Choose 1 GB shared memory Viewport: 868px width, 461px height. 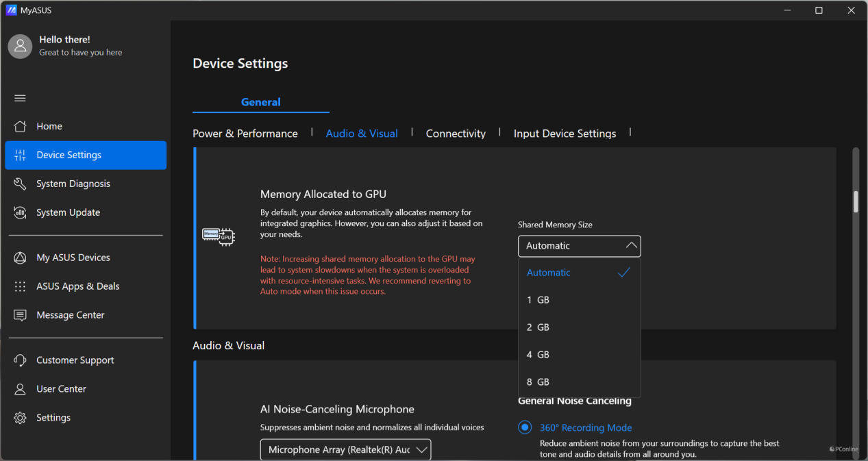coord(580,300)
